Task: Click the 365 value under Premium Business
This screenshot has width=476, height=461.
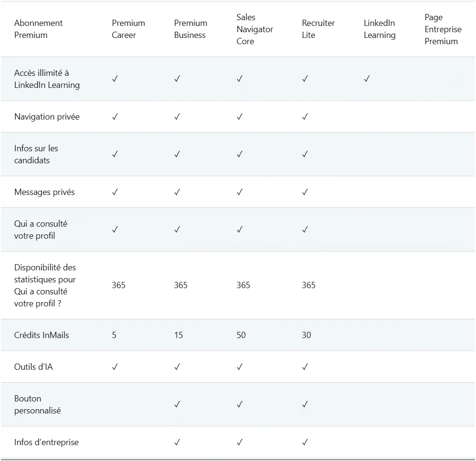Action: (x=181, y=285)
